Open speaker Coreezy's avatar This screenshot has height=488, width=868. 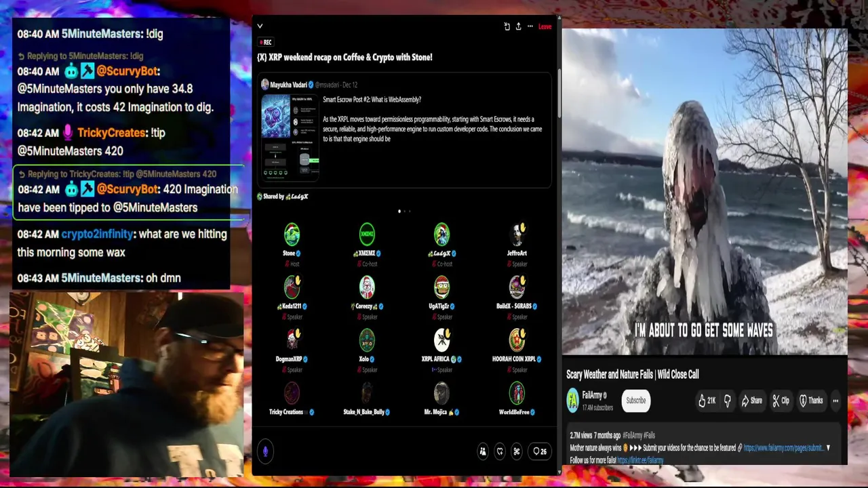click(367, 287)
